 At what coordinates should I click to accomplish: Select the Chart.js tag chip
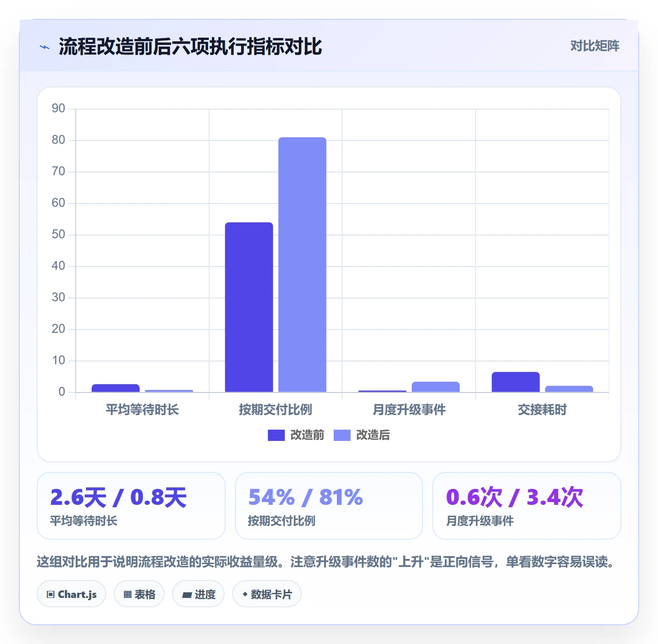pos(71,594)
